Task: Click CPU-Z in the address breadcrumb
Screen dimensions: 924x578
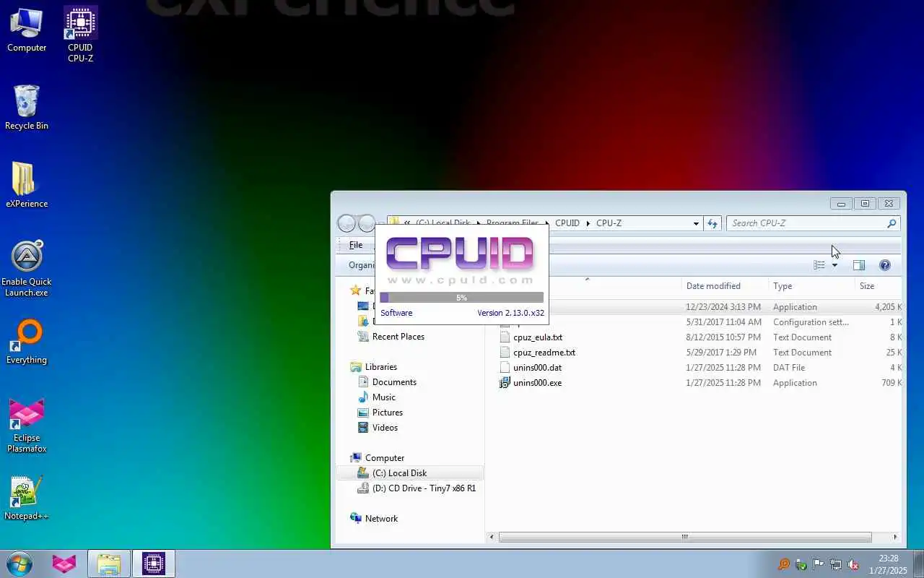Action: [x=609, y=223]
